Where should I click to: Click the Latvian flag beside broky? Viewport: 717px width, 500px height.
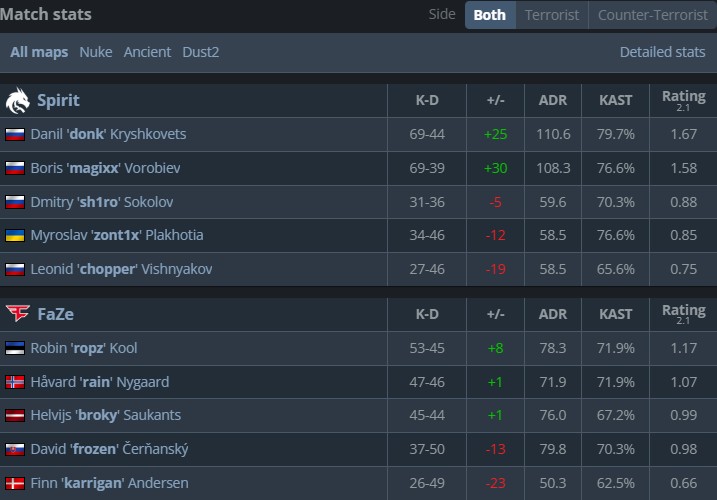coord(15,415)
